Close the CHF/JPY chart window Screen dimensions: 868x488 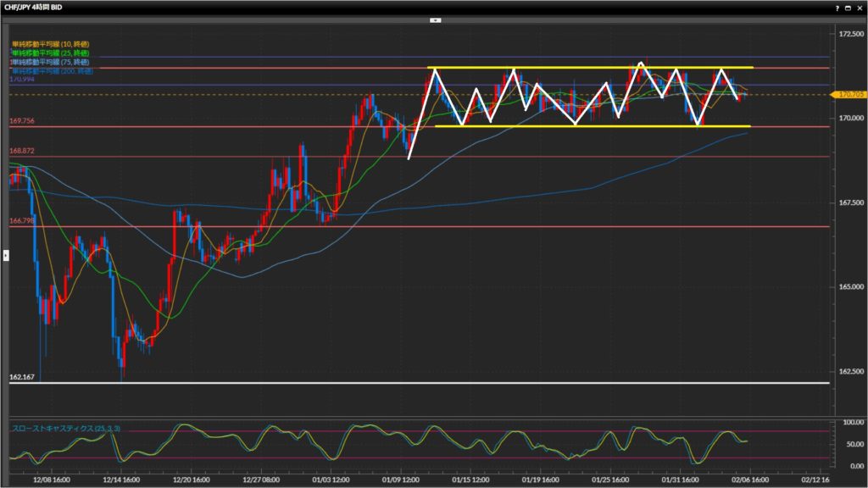(859, 7)
